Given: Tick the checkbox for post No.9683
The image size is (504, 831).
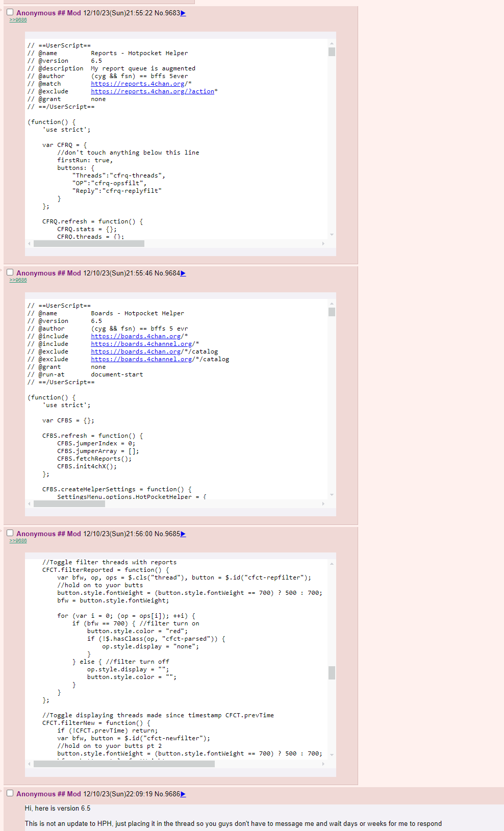Looking at the screenshot, I should click(x=10, y=12).
